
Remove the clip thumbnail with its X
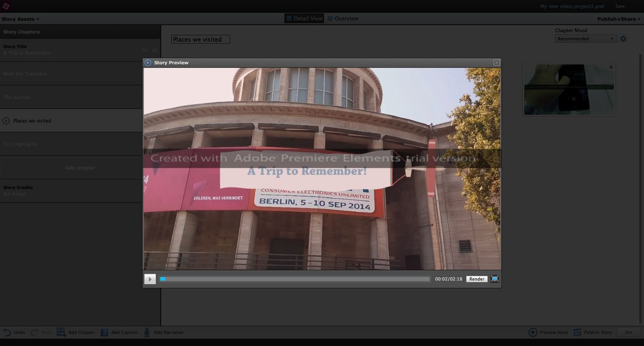pos(611,67)
